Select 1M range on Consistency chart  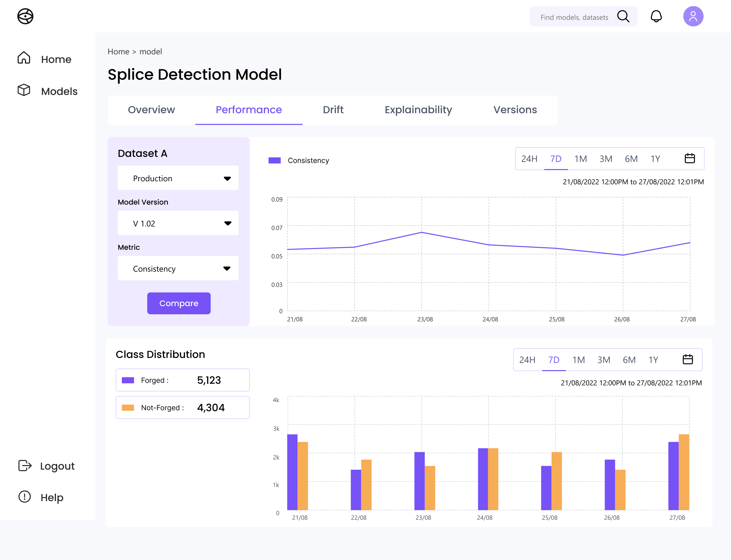click(x=580, y=159)
